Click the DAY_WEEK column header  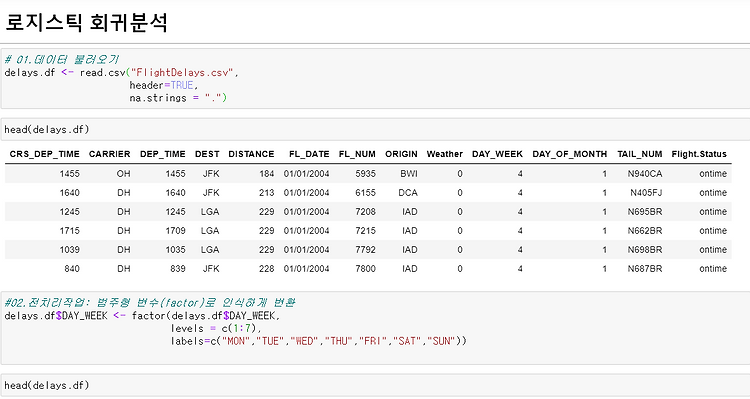(x=497, y=154)
